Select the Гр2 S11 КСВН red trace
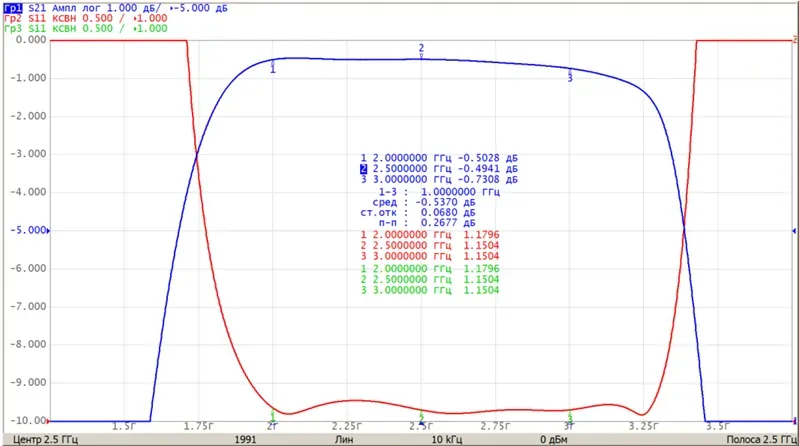The width and height of the screenshot is (799, 446). click(x=85, y=18)
